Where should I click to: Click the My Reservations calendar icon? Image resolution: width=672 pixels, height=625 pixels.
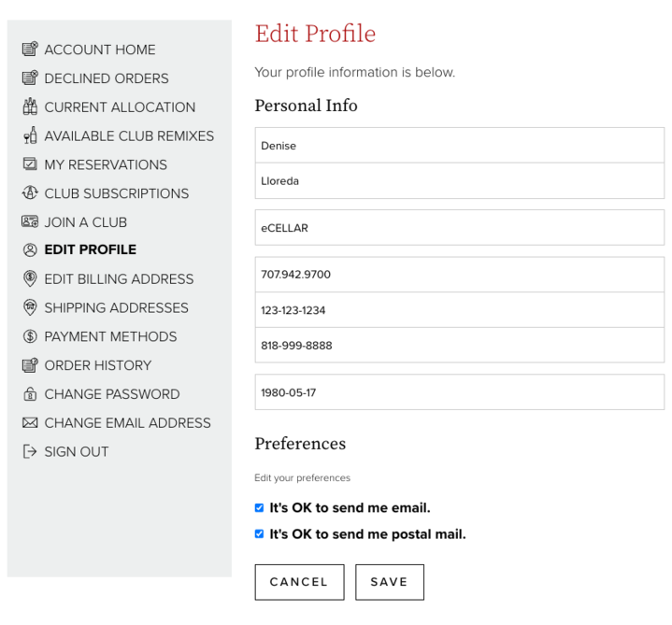point(30,164)
